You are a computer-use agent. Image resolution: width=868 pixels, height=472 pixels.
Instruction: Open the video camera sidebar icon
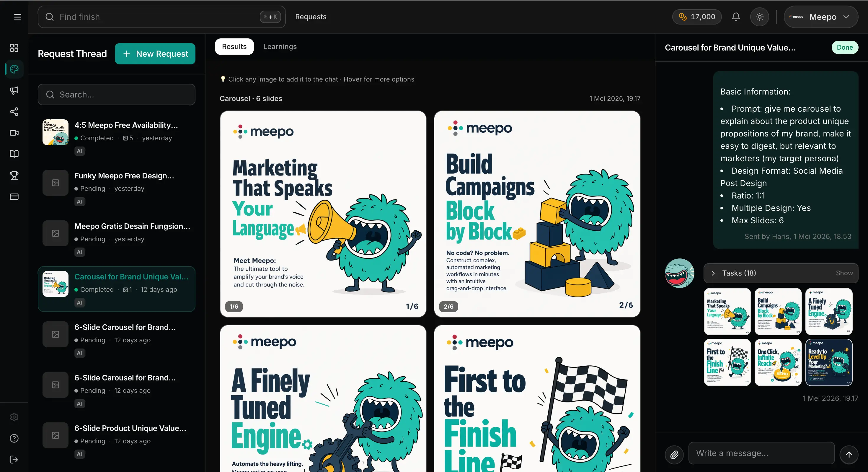click(14, 133)
